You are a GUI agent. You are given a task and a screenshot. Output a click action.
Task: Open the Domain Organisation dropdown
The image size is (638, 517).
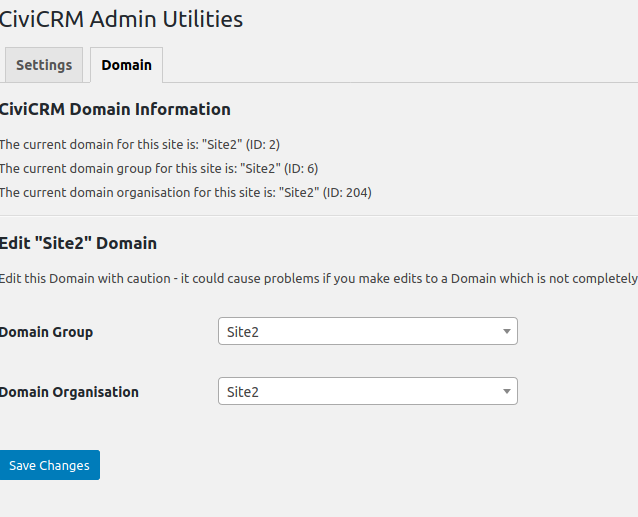367,391
